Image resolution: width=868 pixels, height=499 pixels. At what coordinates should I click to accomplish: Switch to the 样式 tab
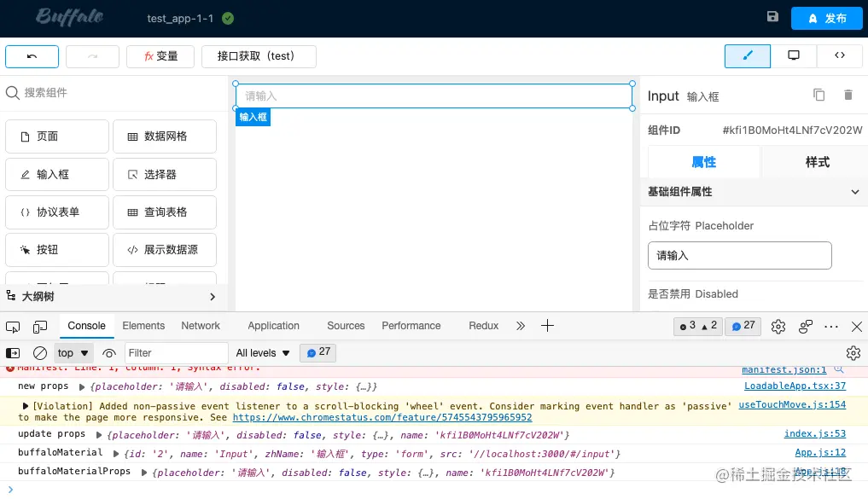tap(817, 162)
